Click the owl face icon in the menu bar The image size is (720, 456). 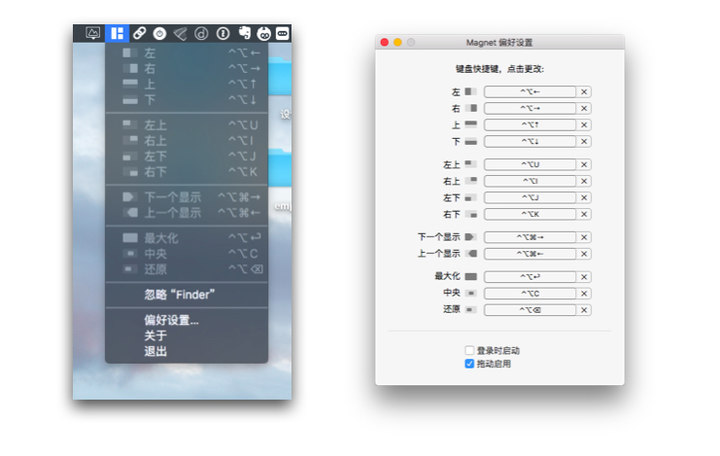(x=264, y=34)
